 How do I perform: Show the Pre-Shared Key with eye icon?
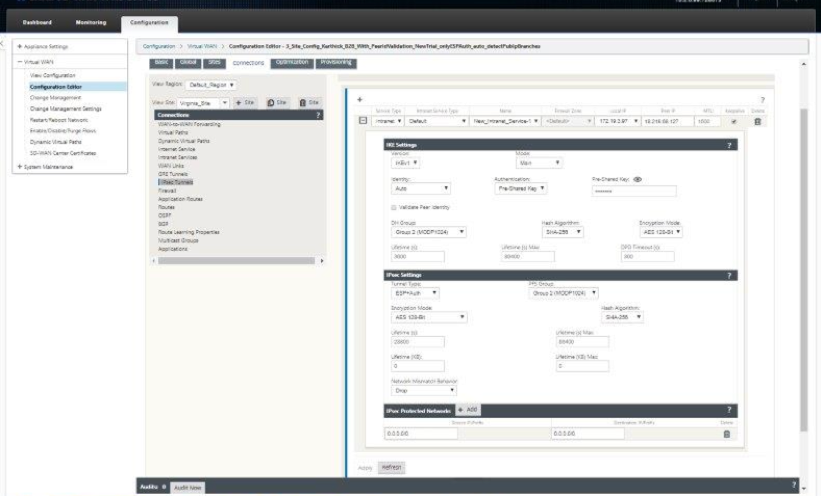point(637,179)
